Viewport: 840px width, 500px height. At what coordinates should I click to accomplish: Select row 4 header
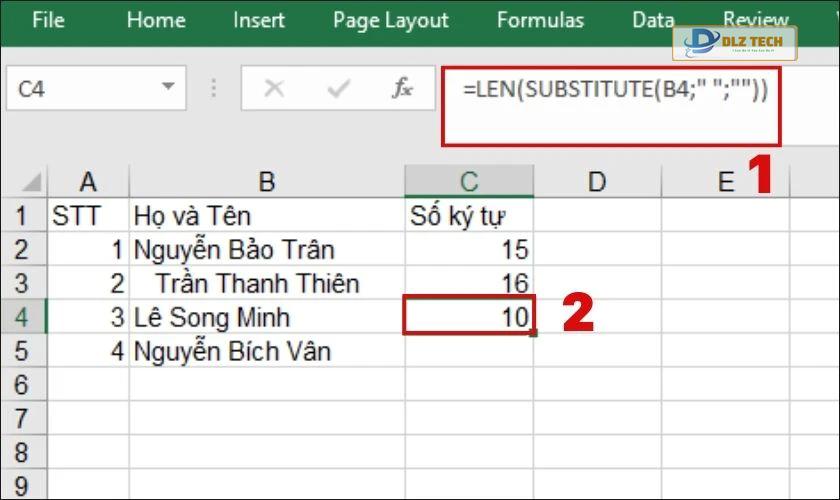point(24,317)
